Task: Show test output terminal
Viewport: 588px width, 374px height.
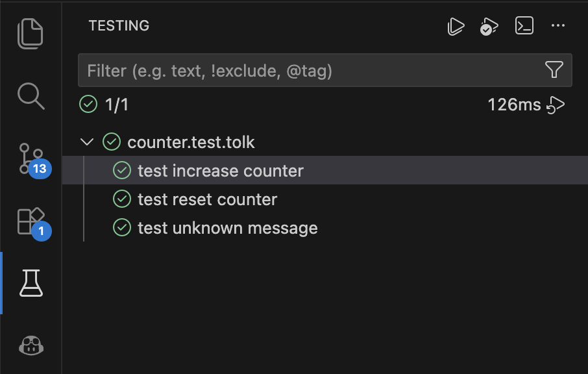Action: coord(524,26)
